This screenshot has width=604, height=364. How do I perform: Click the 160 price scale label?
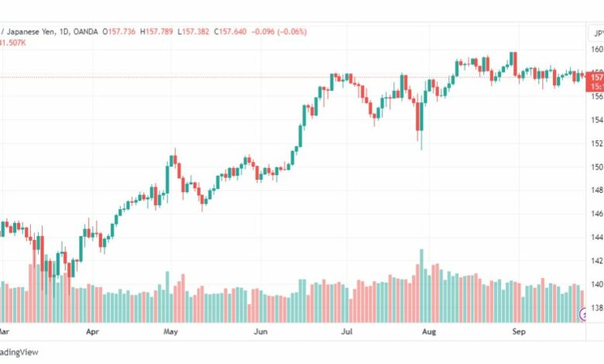click(597, 50)
